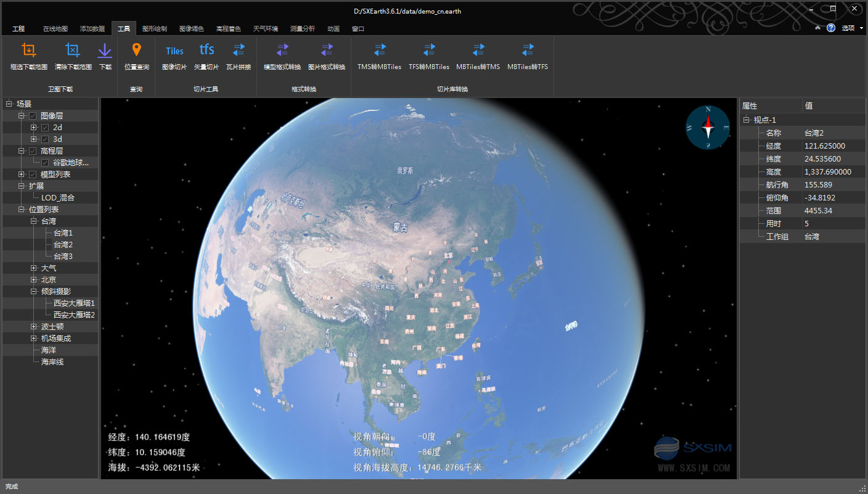Toggle the 模型列表 checkbox
The image size is (868, 494).
33,174
